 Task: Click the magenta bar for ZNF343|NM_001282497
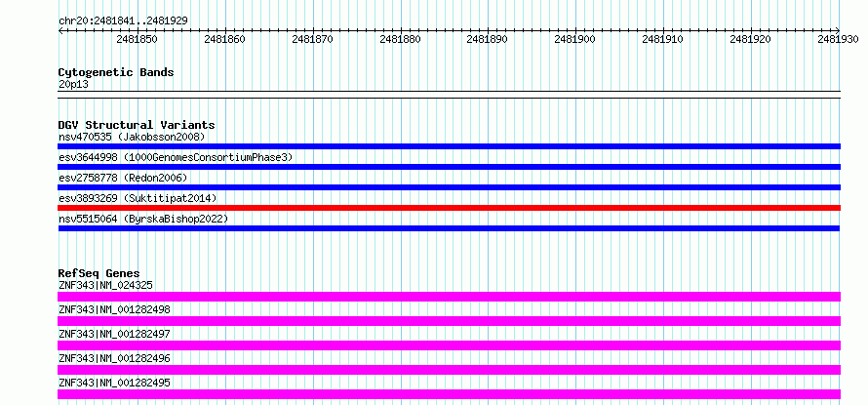coord(449,345)
